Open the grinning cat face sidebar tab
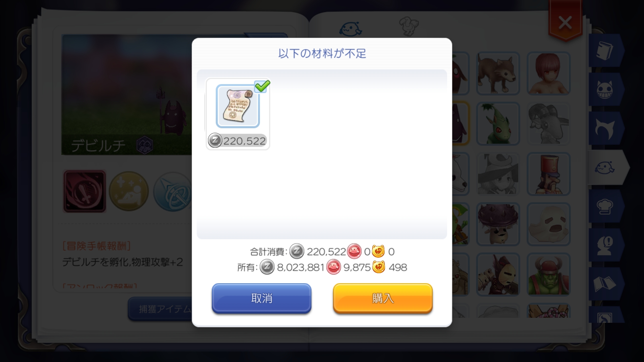Viewport: 644px width, 362px height. pos(605,89)
